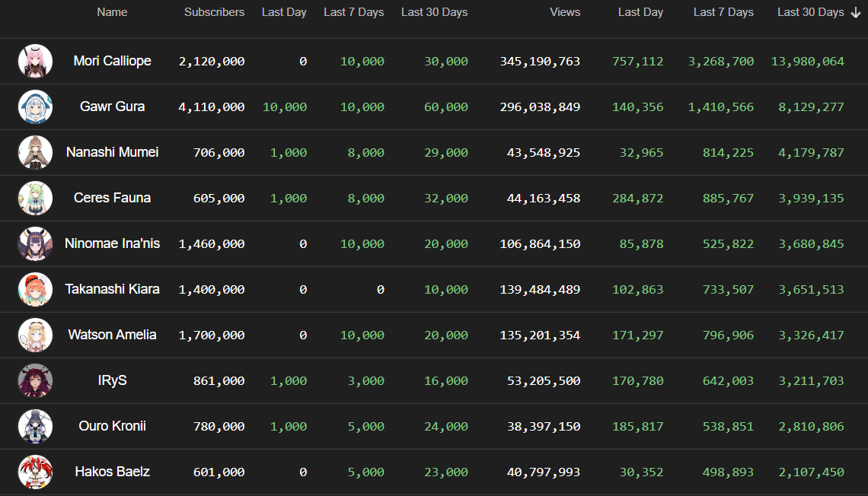The image size is (868, 496).
Task: Sort views by Last Day header
Action: click(x=640, y=12)
